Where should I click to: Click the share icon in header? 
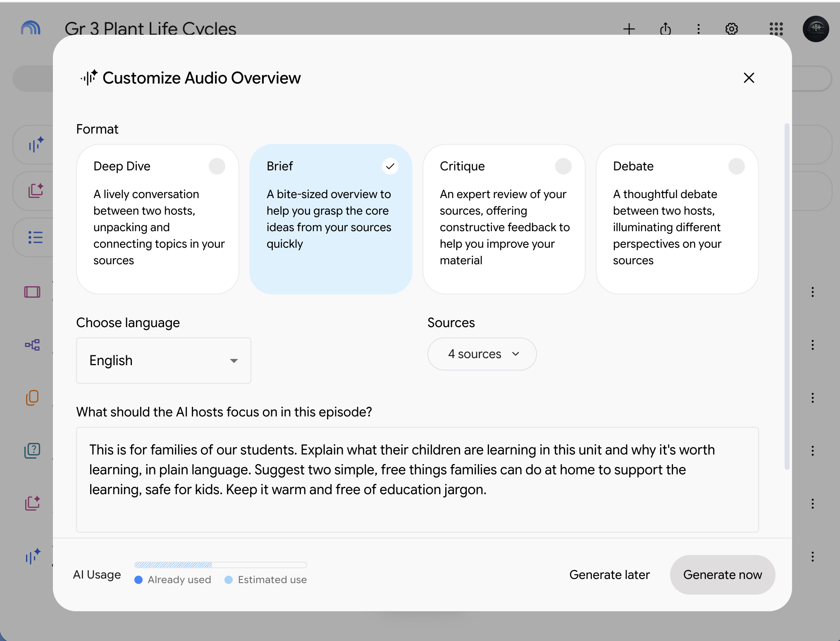(x=665, y=29)
